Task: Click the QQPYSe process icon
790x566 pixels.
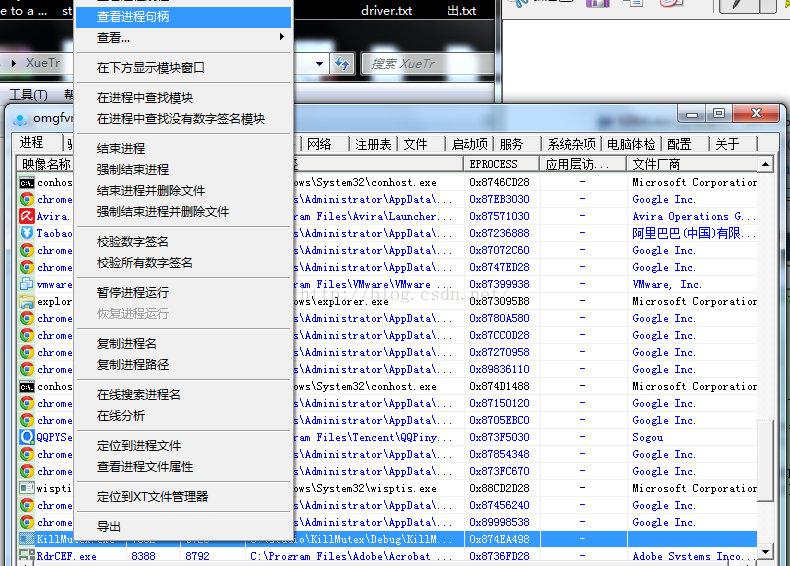Action: 26,437
